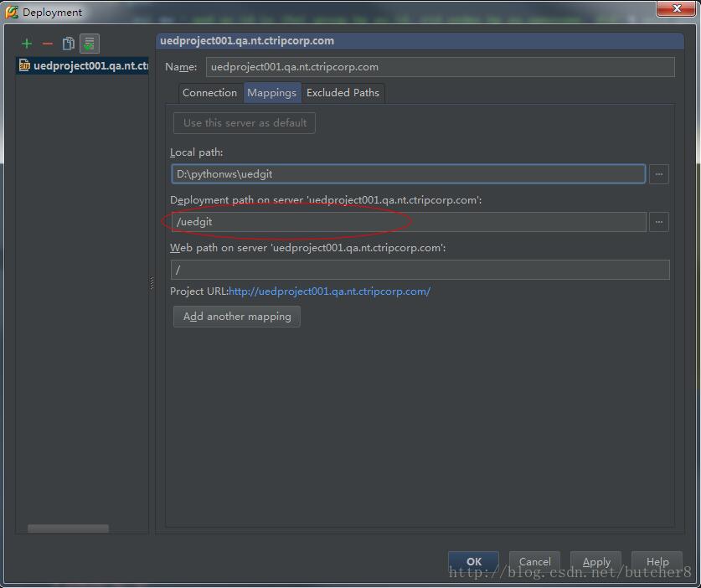Browse for the local path with ellipsis button

pyautogui.click(x=659, y=174)
